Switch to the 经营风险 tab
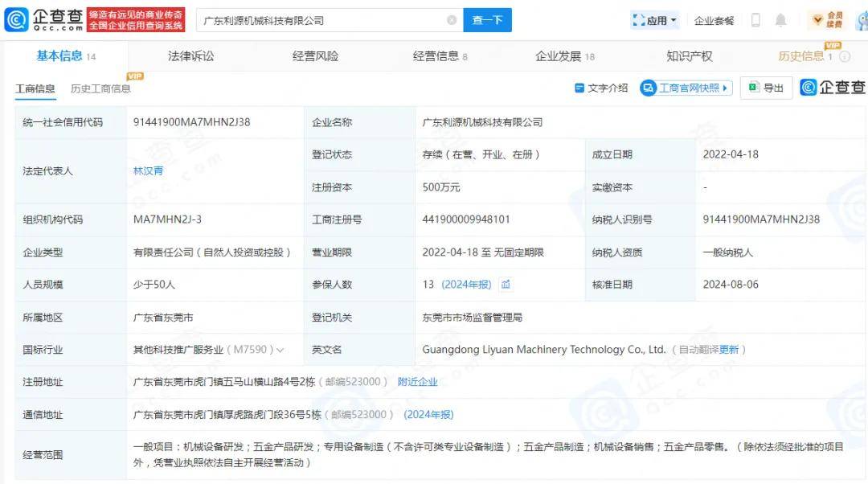Screen dimensions: 868x484 pos(315,56)
